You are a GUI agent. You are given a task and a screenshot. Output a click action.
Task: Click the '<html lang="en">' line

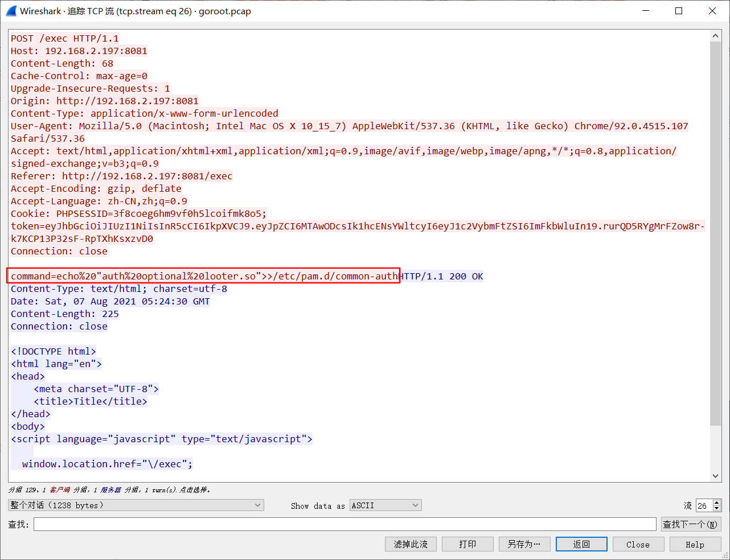[x=56, y=364]
